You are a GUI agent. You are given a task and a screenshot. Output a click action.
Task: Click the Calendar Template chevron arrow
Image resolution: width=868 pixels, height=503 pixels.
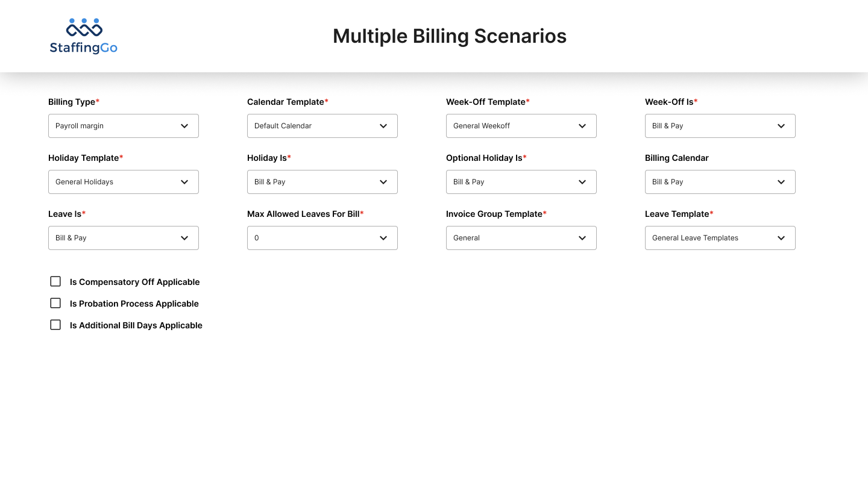[383, 126]
